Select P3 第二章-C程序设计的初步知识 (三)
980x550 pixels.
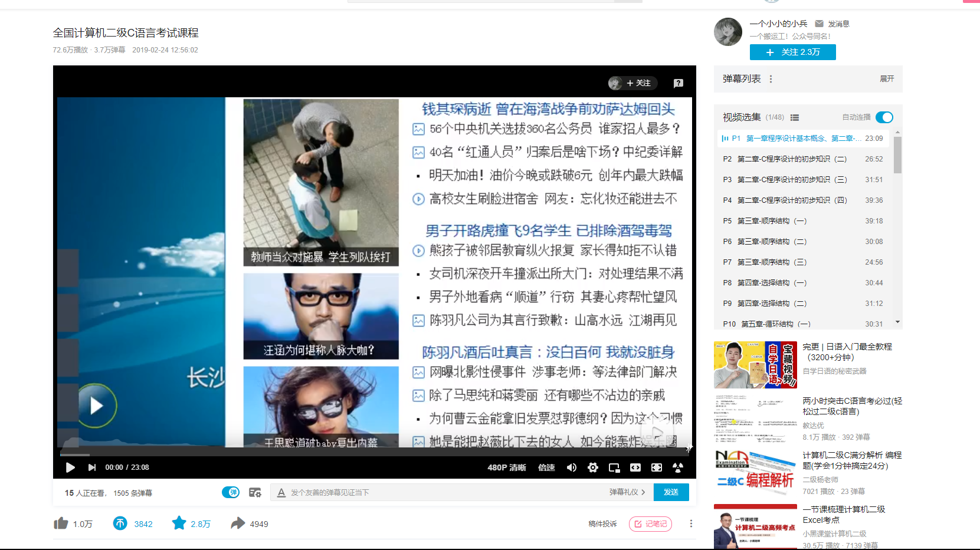pyautogui.click(x=803, y=180)
